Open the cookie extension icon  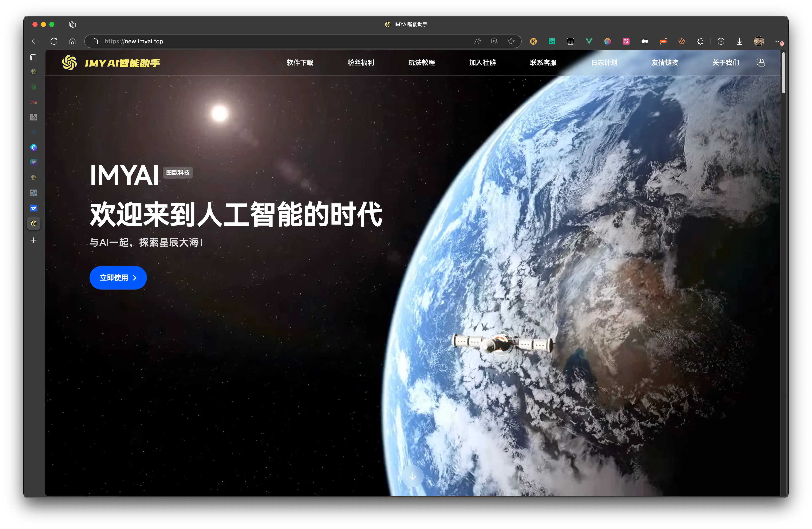tap(682, 41)
